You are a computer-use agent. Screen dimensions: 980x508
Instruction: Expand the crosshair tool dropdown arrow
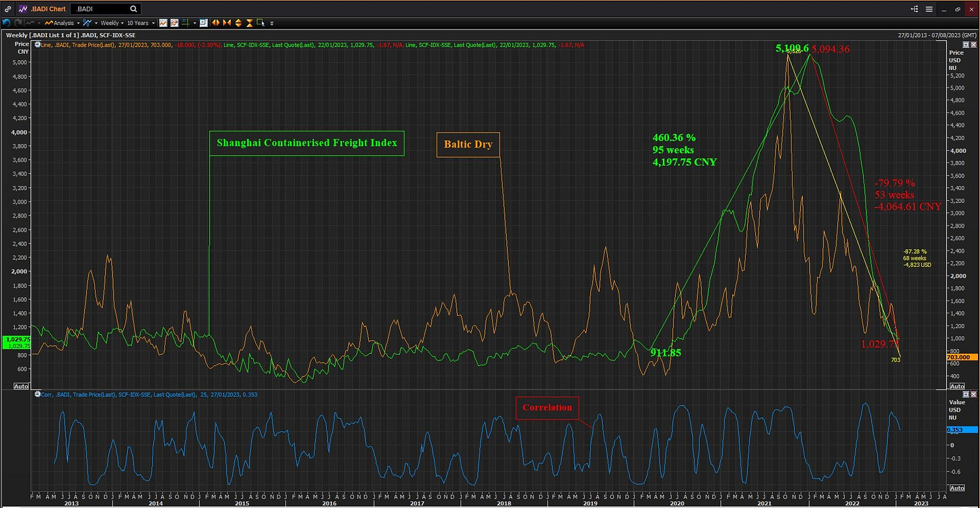coord(195,23)
